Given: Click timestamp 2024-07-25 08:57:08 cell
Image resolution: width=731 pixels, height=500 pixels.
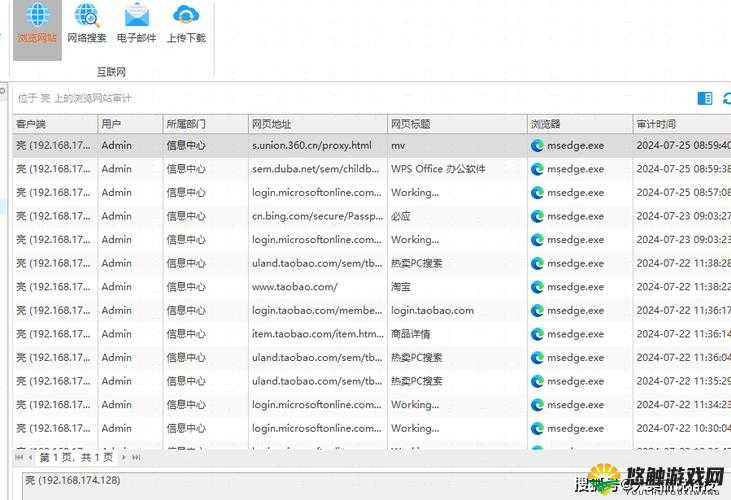Looking at the screenshot, I should coord(683,192).
